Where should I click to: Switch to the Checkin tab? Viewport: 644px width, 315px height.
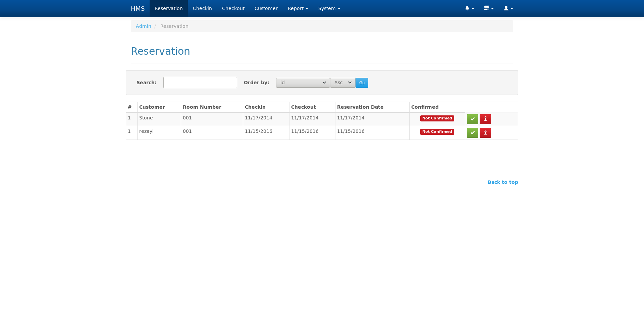tap(202, 8)
